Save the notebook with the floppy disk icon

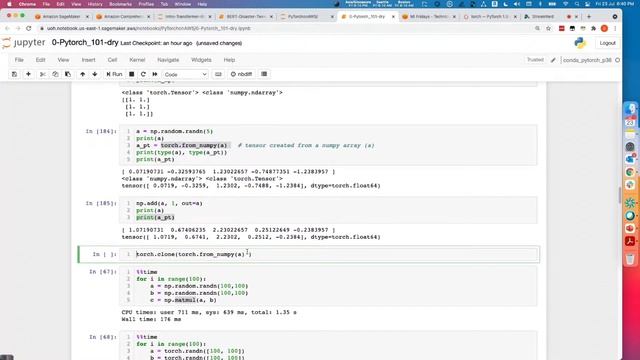(14, 74)
